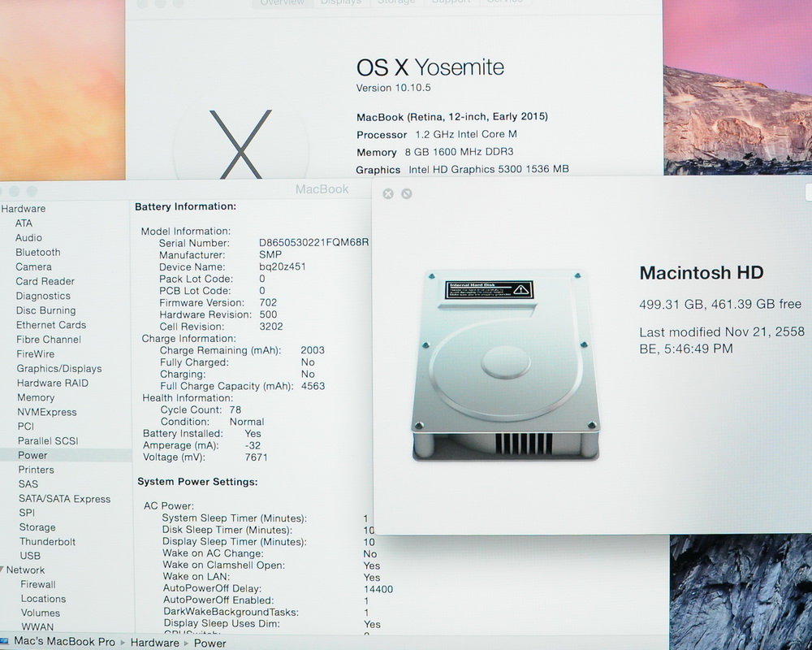Select Ethernet Cards entry
The height and width of the screenshot is (650, 812).
51,324
